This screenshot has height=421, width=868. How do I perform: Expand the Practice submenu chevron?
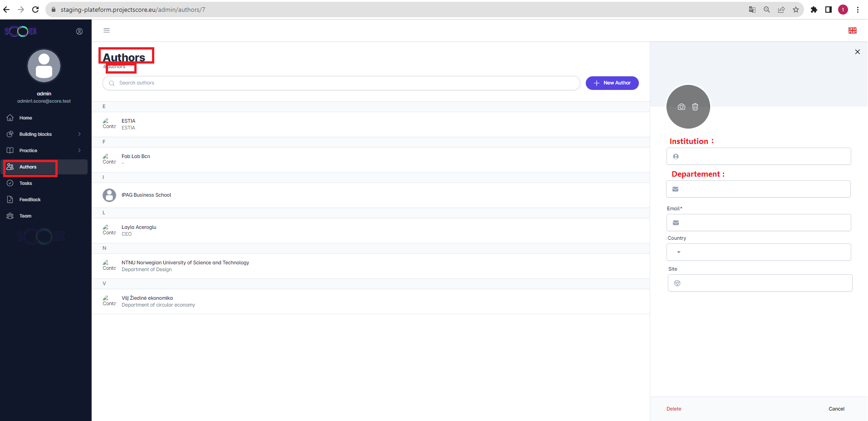[79, 150]
